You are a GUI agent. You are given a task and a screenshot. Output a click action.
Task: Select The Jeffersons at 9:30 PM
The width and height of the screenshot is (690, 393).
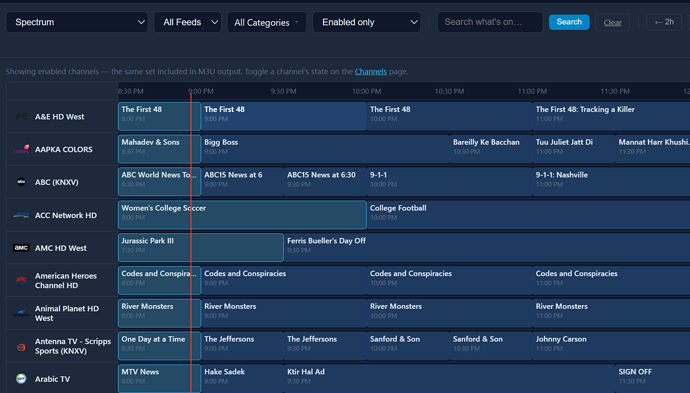[325, 345]
